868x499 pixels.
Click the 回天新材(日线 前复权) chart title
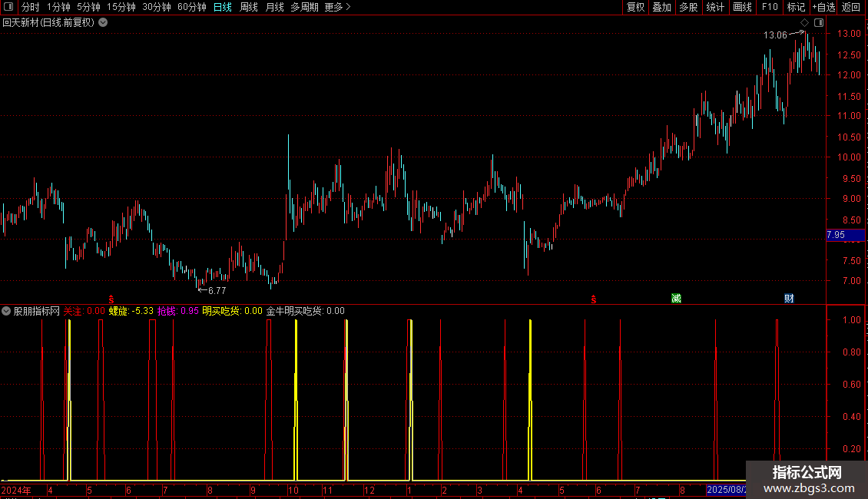tap(48, 22)
